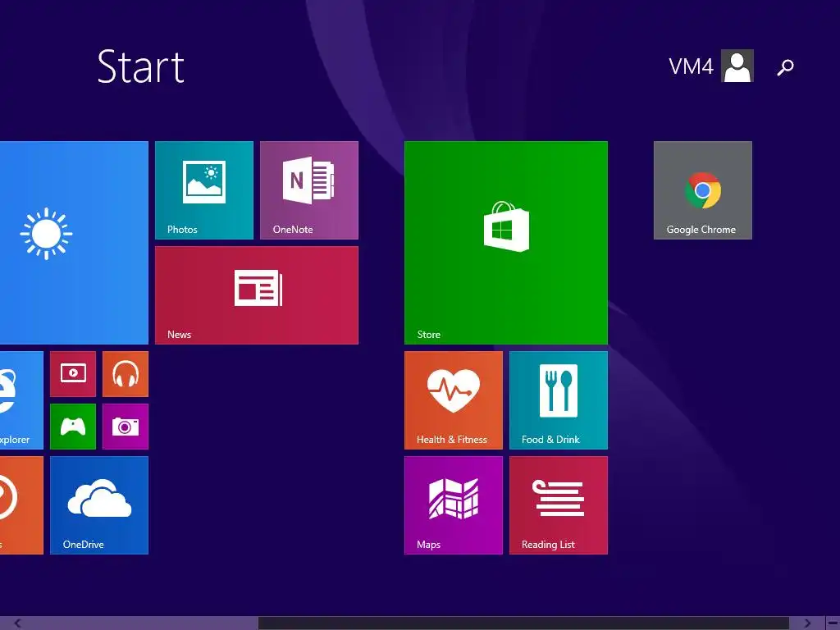Screen dimensions: 840x630
Task: Click the left scroll arrow of scrollbar
Action: [18, 623]
